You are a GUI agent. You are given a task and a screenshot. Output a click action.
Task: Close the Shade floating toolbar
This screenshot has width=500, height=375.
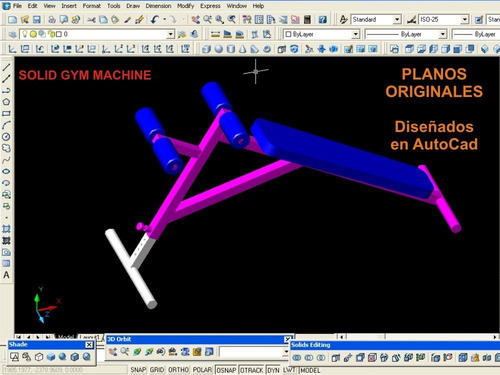click(89, 345)
